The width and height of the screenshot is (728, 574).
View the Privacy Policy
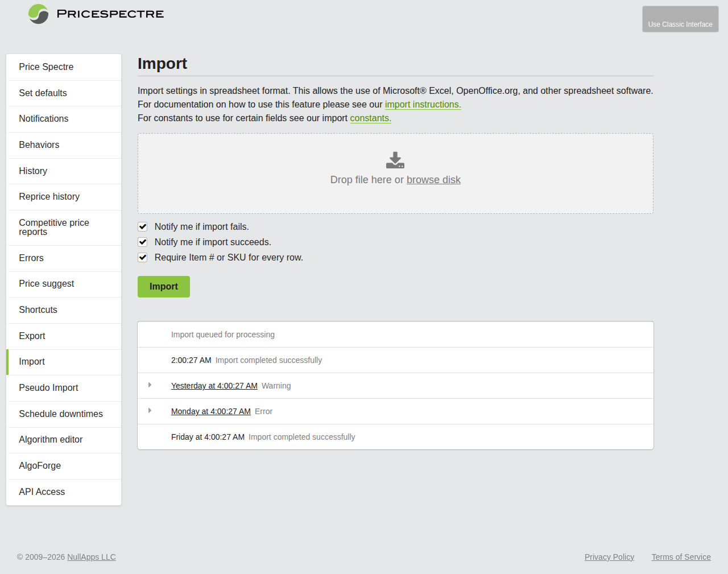tap(609, 557)
